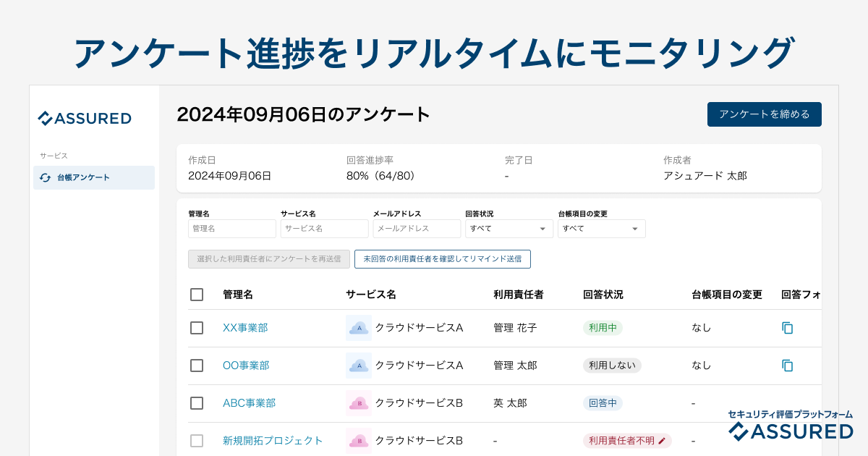Viewport: 868px width, 456px height.
Task: Click the 回答状況 column header
Action: click(x=603, y=295)
